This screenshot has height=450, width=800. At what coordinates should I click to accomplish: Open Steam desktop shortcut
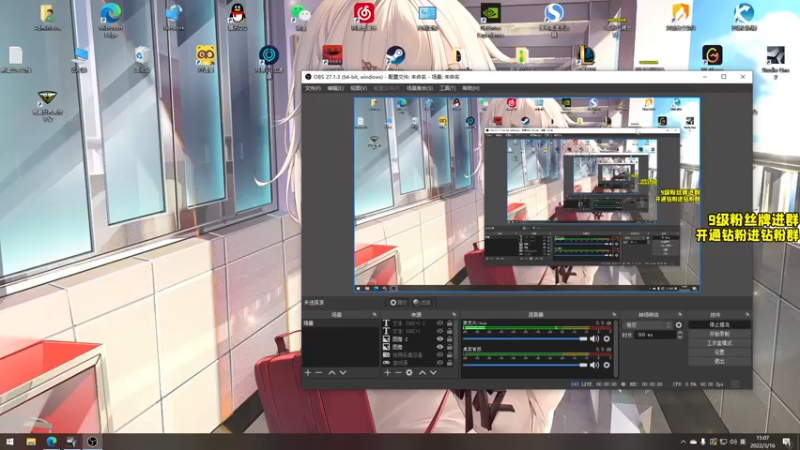tap(395, 57)
